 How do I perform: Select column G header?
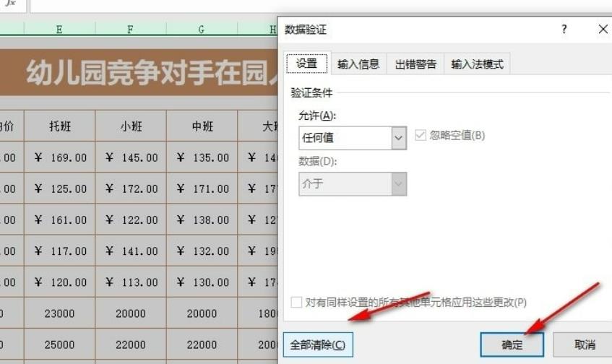click(202, 29)
